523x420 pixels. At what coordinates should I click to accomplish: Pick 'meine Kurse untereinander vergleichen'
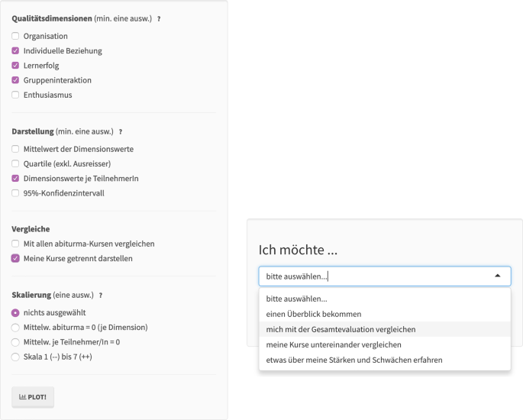[334, 344]
